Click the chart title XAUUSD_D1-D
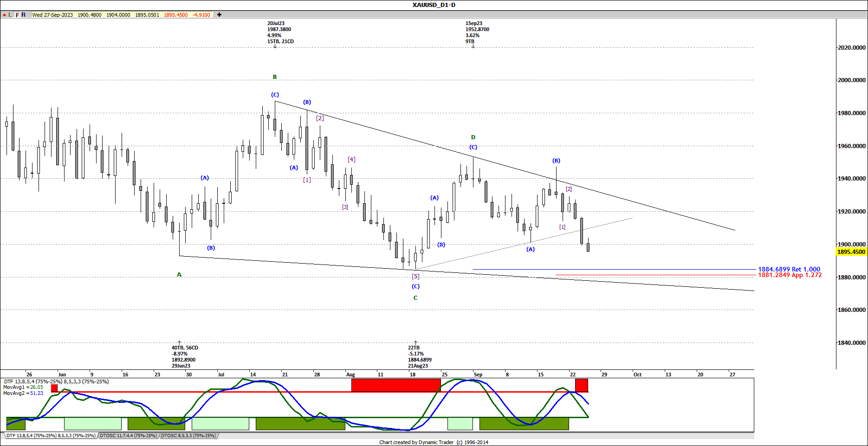This screenshot has width=868, height=446. coord(434,5)
